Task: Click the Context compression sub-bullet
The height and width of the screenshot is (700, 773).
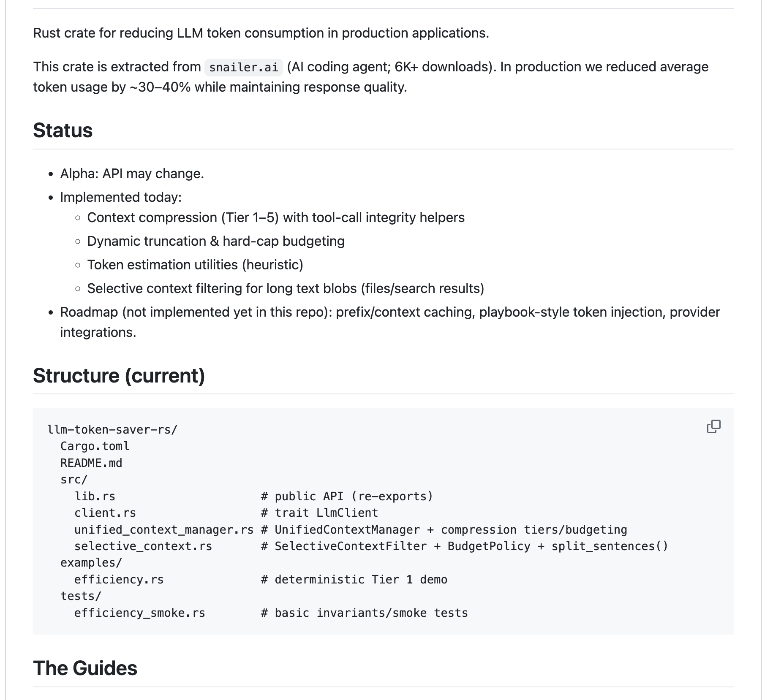Action: [275, 217]
